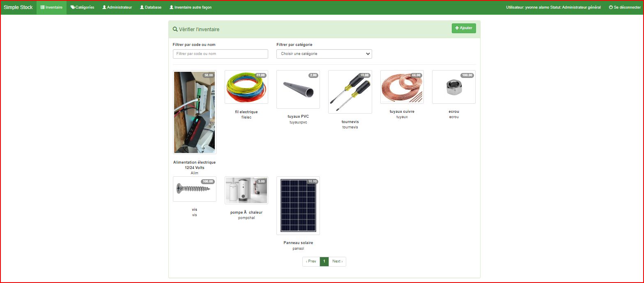Click the Simple Stock brand link
644x283 pixels.
click(18, 7)
